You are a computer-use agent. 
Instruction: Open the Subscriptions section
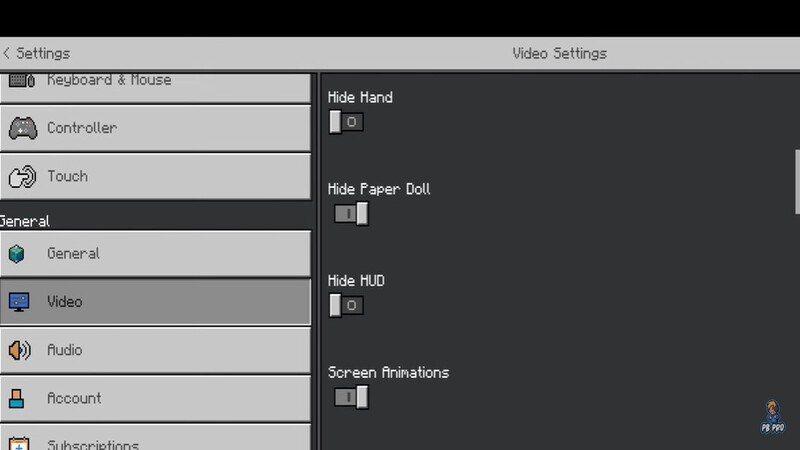tap(155, 440)
